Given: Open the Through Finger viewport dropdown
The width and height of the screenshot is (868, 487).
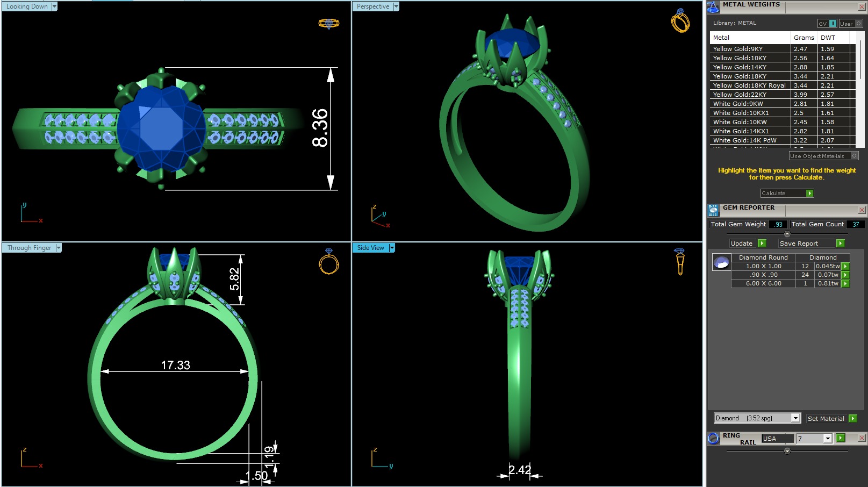Looking at the screenshot, I should [x=59, y=248].
